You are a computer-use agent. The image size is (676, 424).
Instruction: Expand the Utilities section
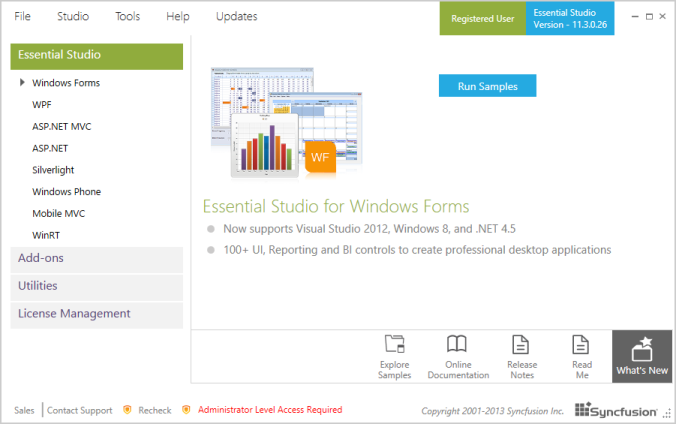coord(97,287)
